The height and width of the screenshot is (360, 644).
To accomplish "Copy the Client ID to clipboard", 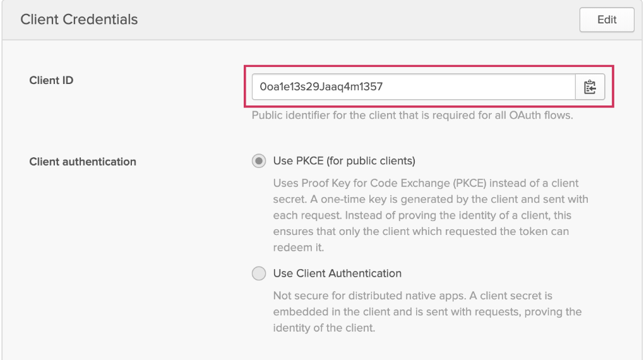I will (590, 87).
